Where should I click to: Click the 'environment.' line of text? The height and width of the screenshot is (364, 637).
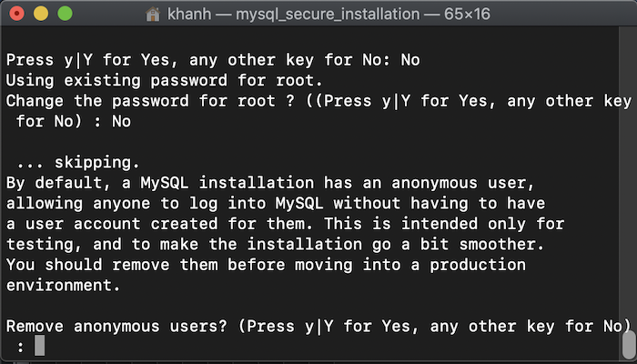(64, 285)
